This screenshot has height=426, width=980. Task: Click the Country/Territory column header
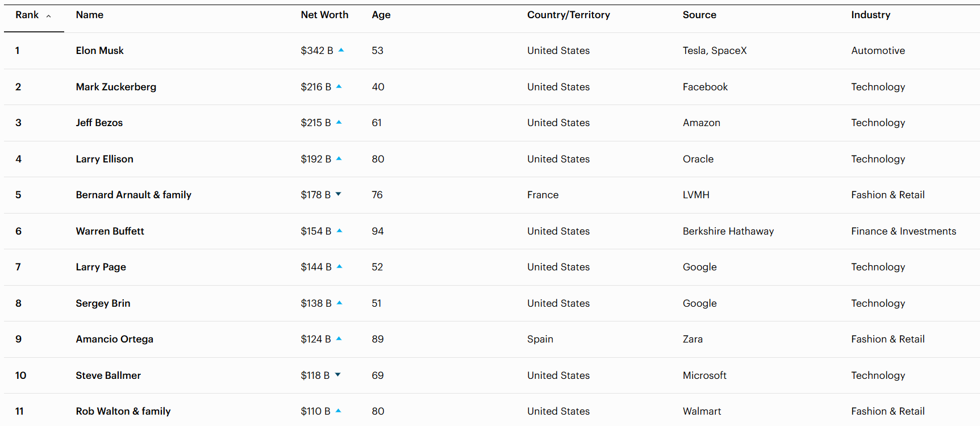pos(568,15)
